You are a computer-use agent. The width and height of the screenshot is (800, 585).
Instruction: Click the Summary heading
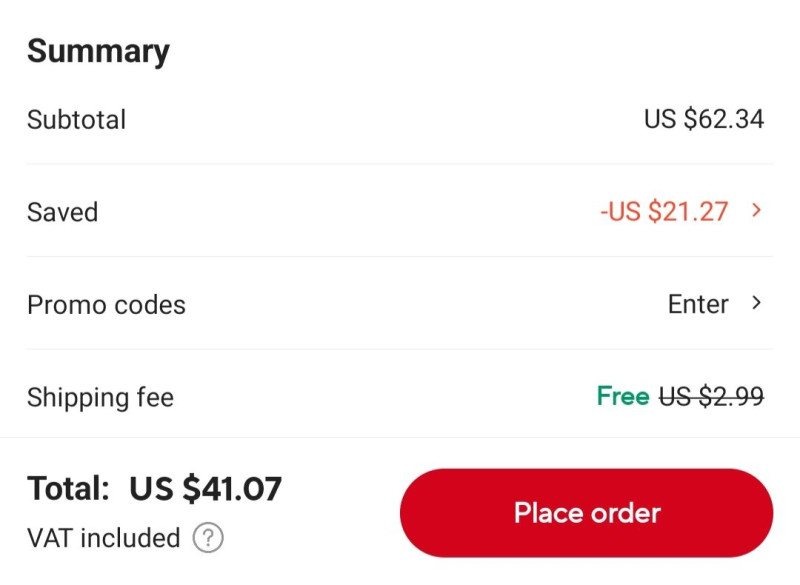[x=98, y=52]
